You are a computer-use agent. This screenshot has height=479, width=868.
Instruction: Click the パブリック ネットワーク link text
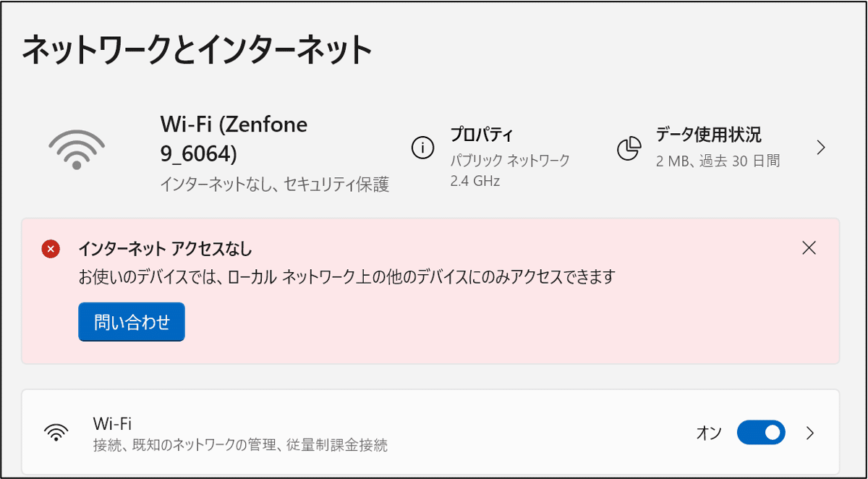pos(504,158)
